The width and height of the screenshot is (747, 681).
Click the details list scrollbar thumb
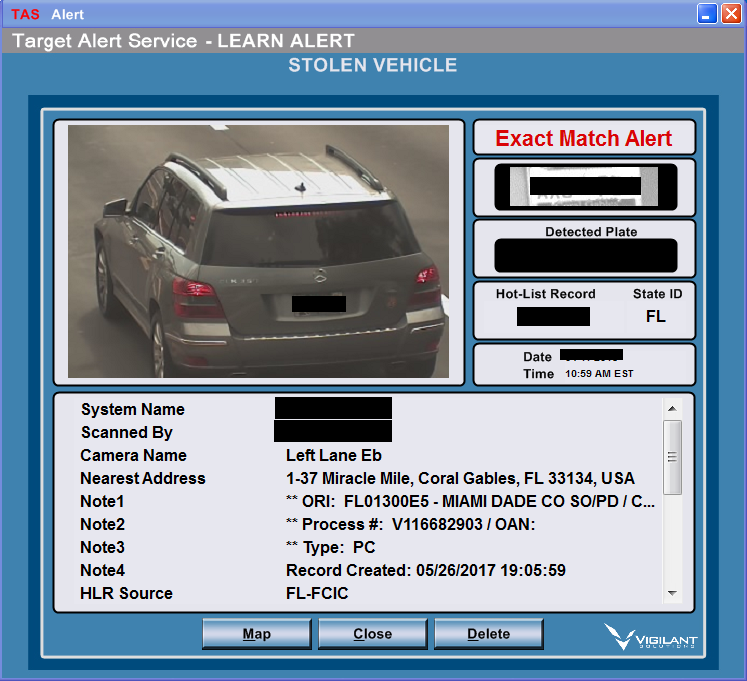point(672,457)
